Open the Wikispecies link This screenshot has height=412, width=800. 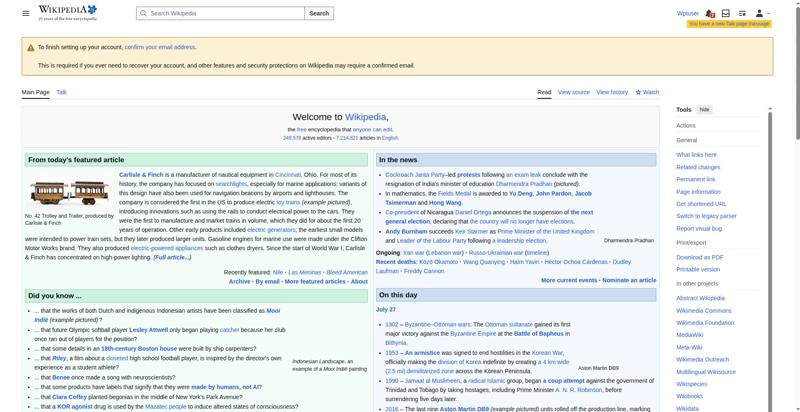click(x=691, y=384)
